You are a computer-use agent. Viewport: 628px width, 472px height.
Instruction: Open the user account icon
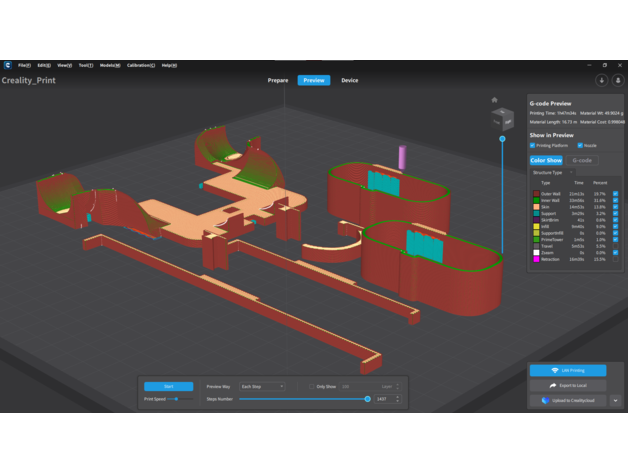617,80
